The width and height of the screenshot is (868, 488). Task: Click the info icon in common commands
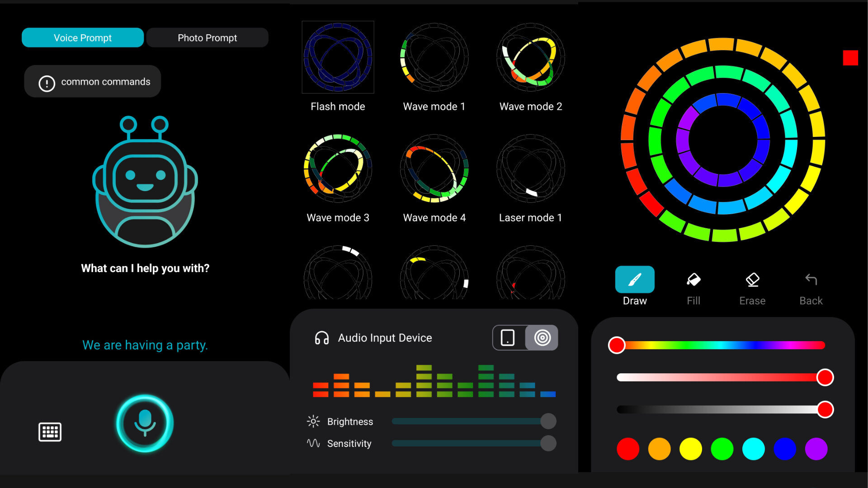pos(47,83)
